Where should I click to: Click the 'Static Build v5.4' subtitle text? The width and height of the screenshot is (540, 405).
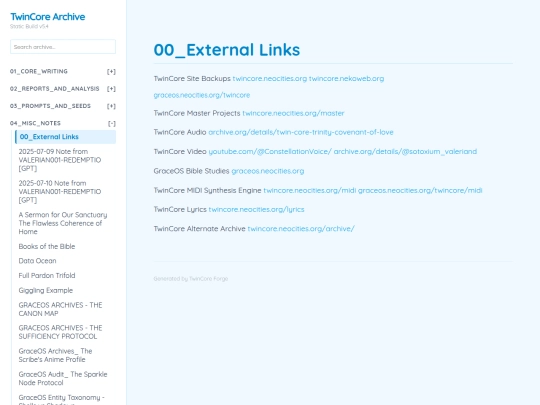point(29,27)
